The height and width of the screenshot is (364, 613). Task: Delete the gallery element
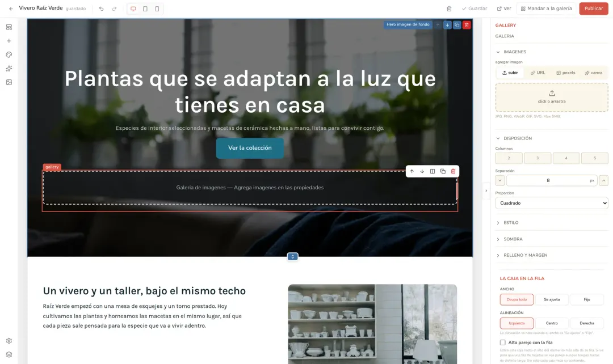point(453,171)
